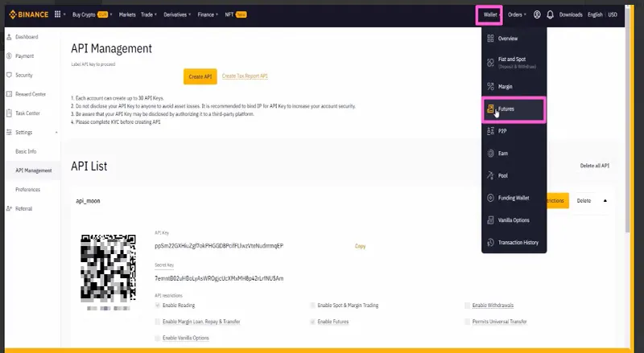The image size is (644, 353).
Task: Click the Margin percent icon
Action: point(490,87)
